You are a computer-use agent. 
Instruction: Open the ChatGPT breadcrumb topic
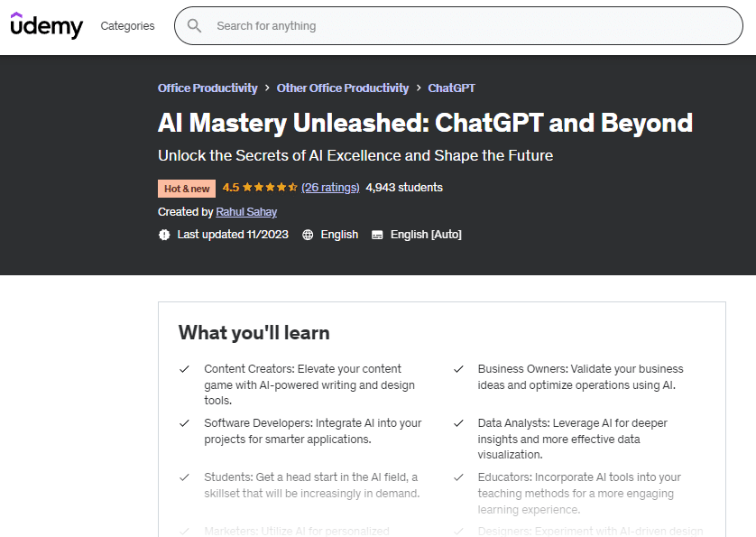[451, 88]
